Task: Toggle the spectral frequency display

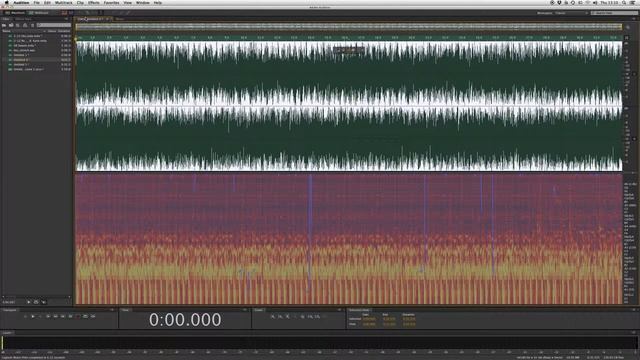Action: click(64, 13)
